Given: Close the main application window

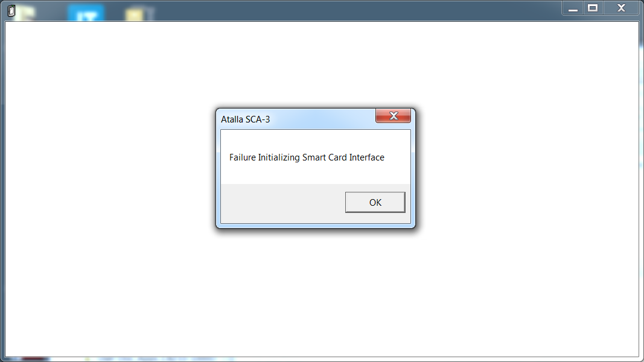Looking at the screenshot, I should click(621, 8).
